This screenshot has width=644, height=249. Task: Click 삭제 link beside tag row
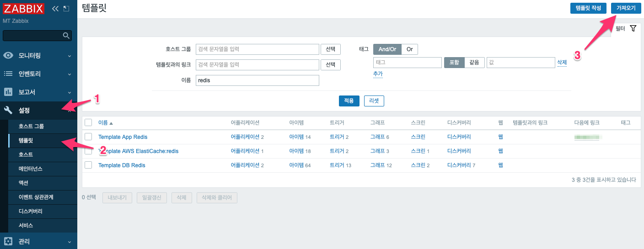[562, 63]
